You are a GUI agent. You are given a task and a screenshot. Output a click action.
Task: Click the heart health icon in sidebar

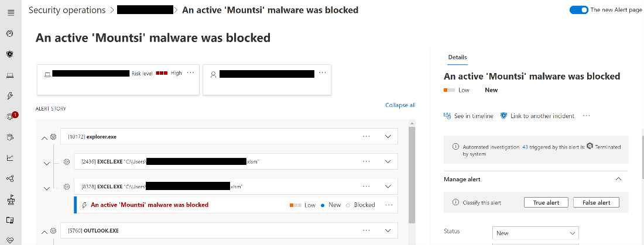point(10,240)
